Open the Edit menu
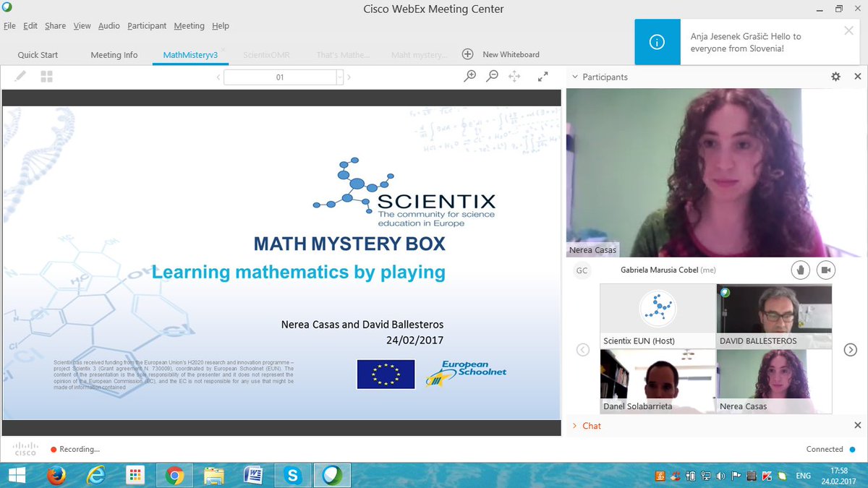This screenshot has width=868, height=488. click(x=30, y=25)
